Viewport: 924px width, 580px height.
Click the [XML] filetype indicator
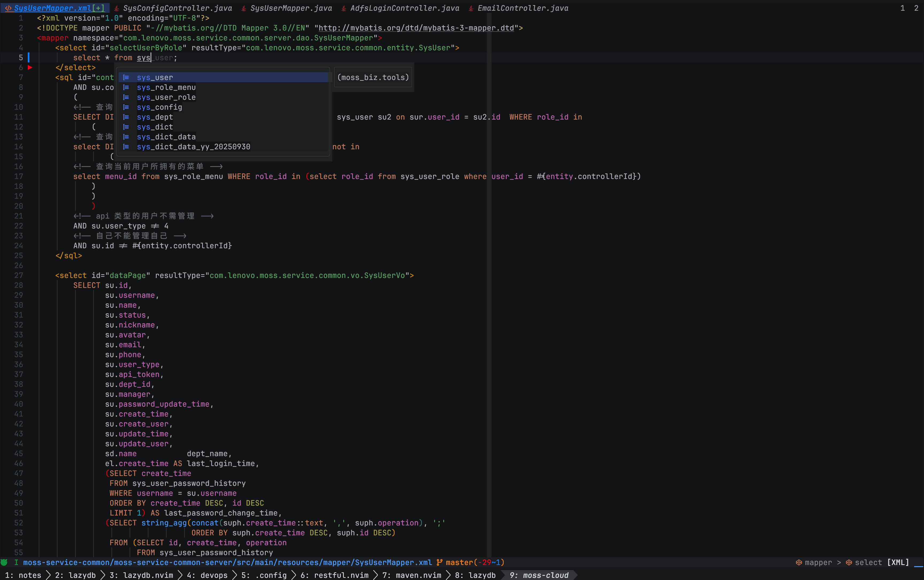[x=898, y=562]
